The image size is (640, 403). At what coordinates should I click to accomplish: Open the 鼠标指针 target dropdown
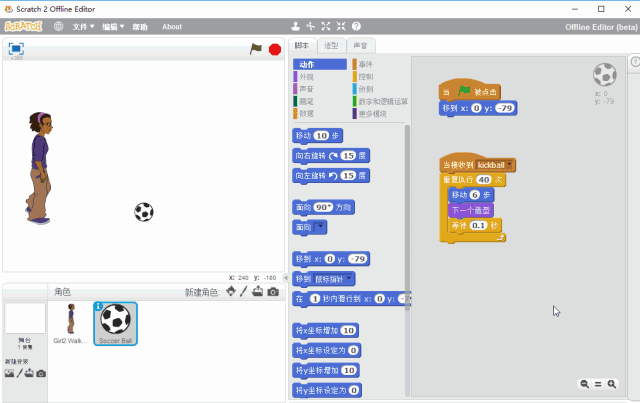pyautogui.click(x=347, y=279)
